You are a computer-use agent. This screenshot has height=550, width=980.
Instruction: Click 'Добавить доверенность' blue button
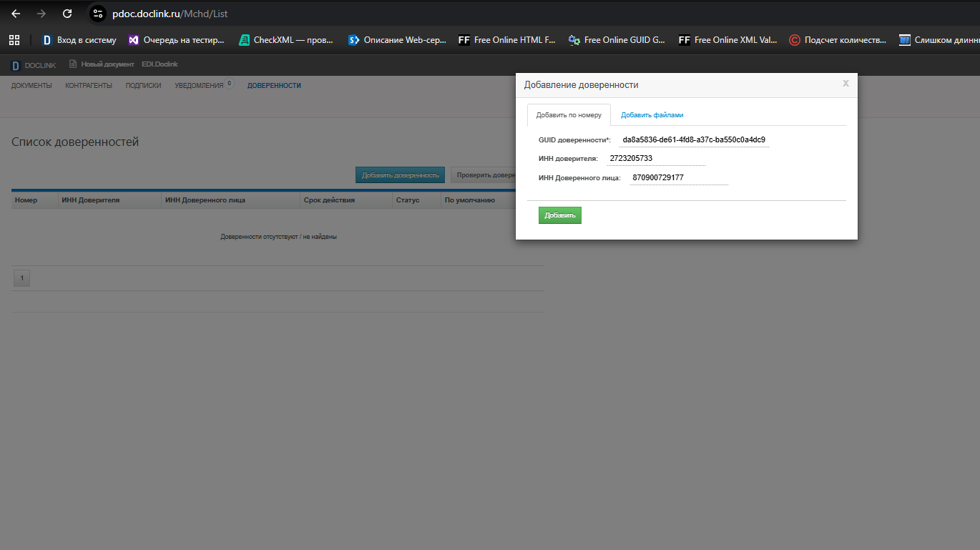[x=401, y=175]
